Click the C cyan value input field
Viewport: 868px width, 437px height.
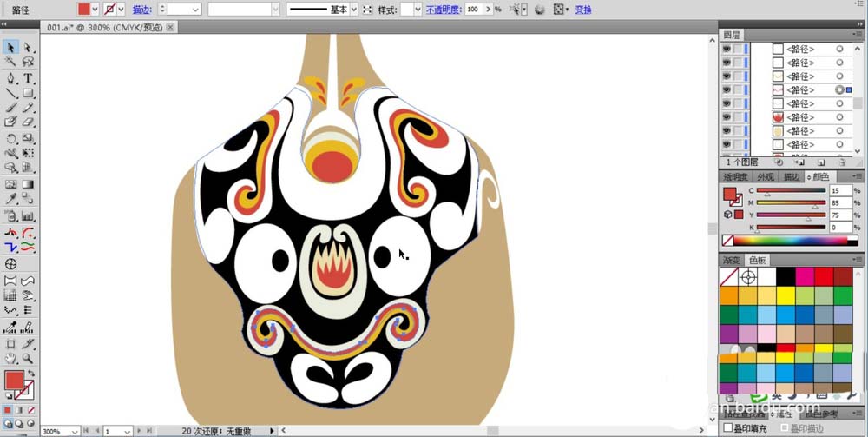(x=840, y=189)
